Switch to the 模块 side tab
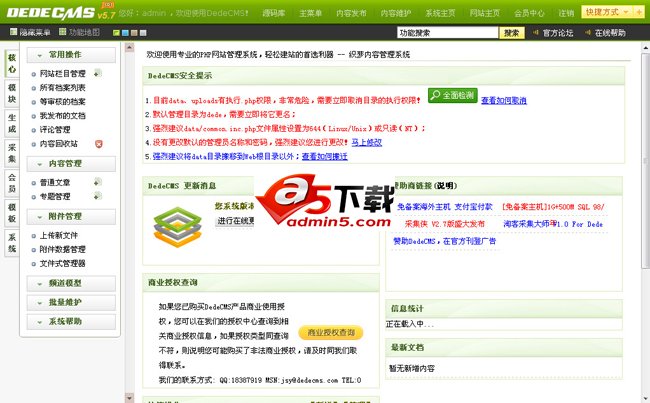The height and width of the screenshot is (403, 650). [12, 93]
